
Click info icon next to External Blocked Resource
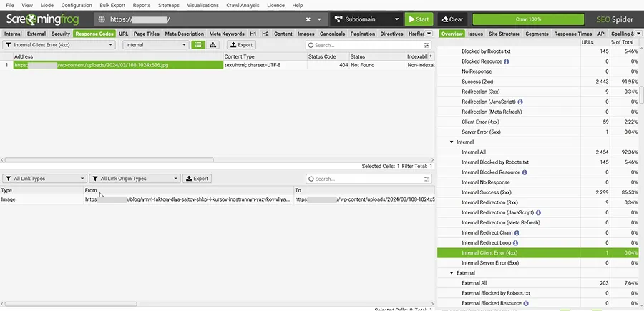[x=526, y=303]
